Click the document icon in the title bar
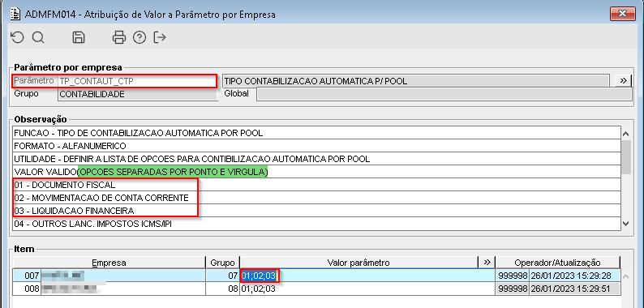Screen dimensions: 644x308 tap(15, 14)
